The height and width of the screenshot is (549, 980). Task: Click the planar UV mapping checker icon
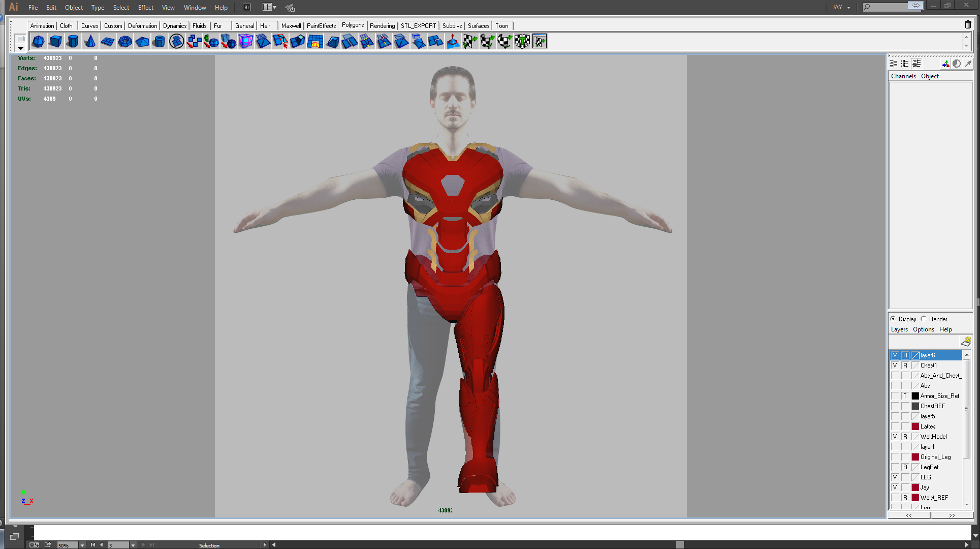tap(470, 41)
